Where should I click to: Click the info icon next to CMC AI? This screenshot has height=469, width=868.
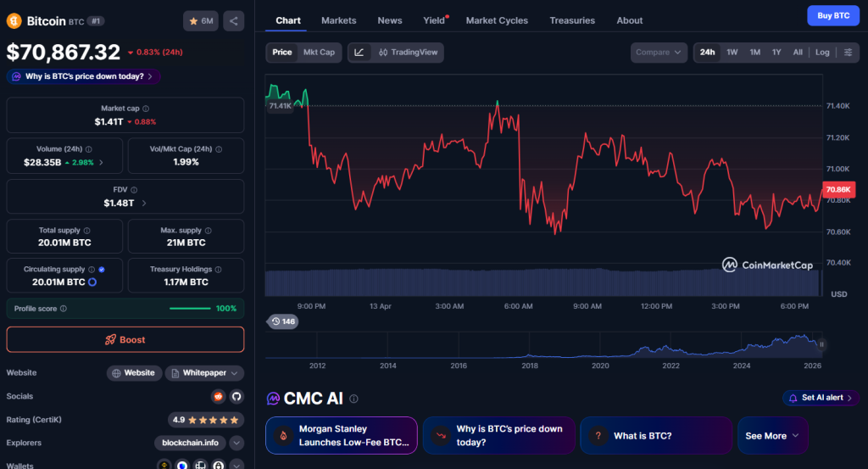click(353, 399)
